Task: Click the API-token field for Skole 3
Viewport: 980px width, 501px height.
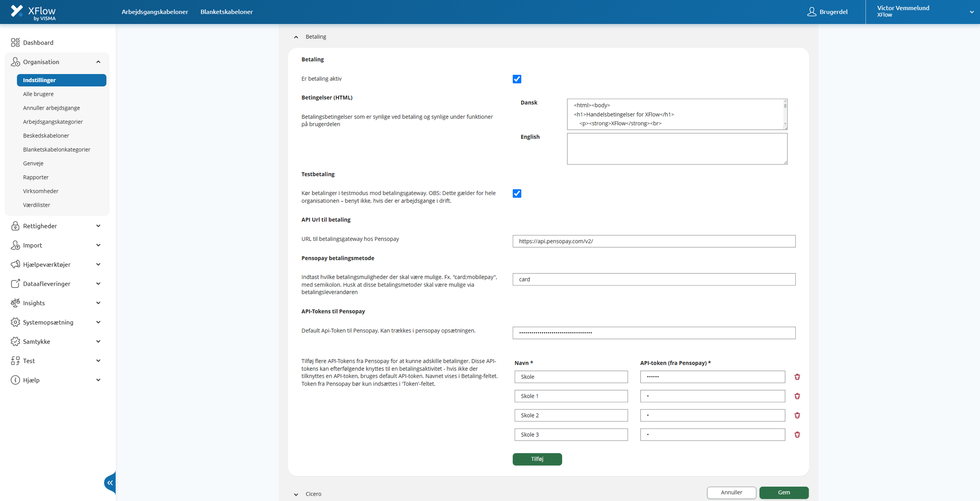Action: [712, 434]
